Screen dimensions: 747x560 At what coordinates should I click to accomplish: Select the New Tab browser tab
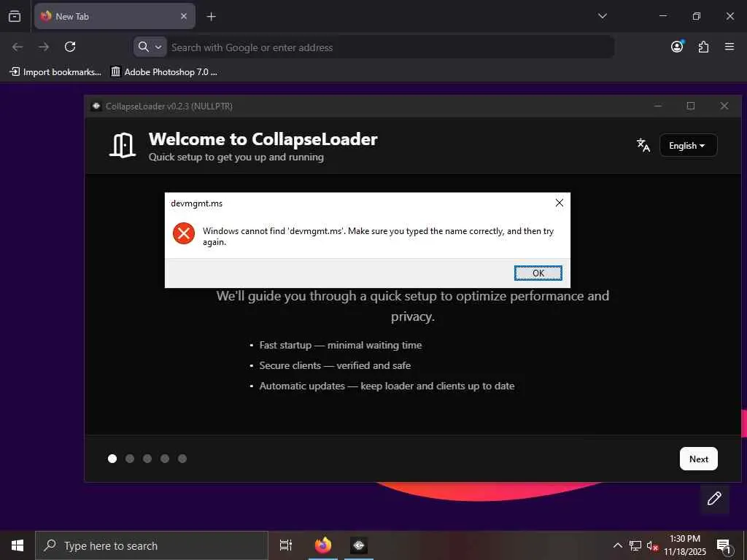pos(115,16)
